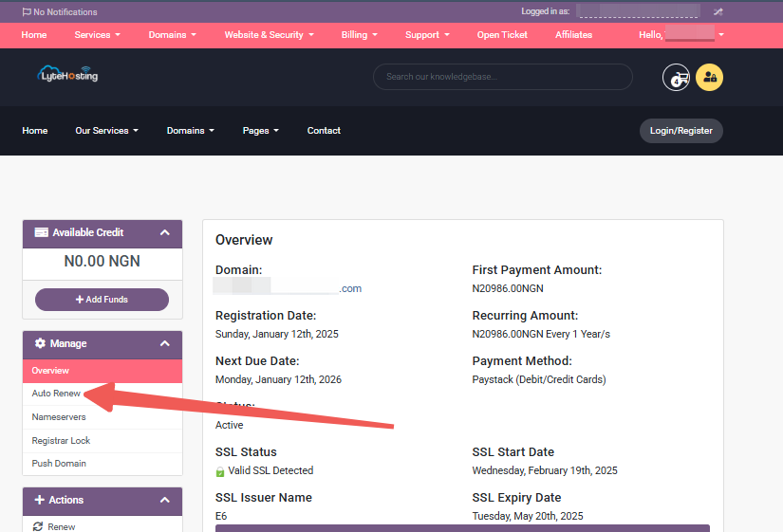Expand Our Services dropdown in dark nav
This screenshot has width=783, height=532.
pos(107,131)
